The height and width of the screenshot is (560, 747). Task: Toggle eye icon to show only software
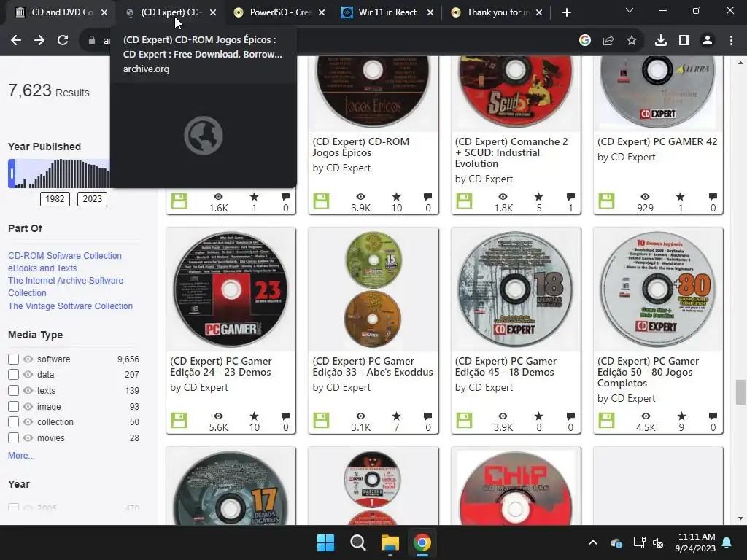click(x=28, y=359)
